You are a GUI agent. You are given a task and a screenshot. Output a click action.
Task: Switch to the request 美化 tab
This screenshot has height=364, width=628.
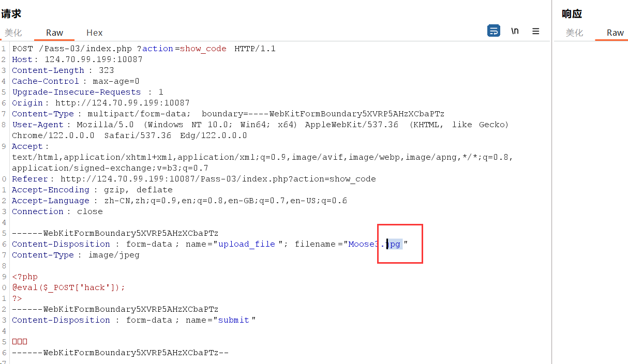(x=13, y=33)
